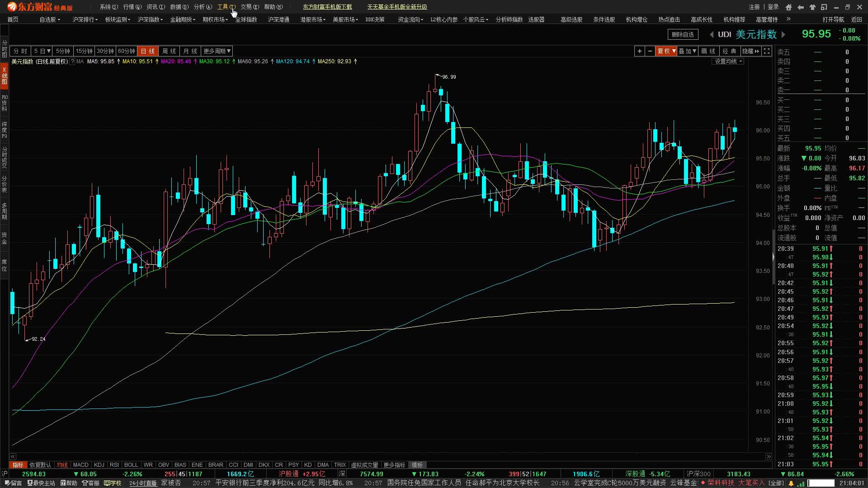
Task: Zoom out chart with minus button
Action: (x=650, y=51)
